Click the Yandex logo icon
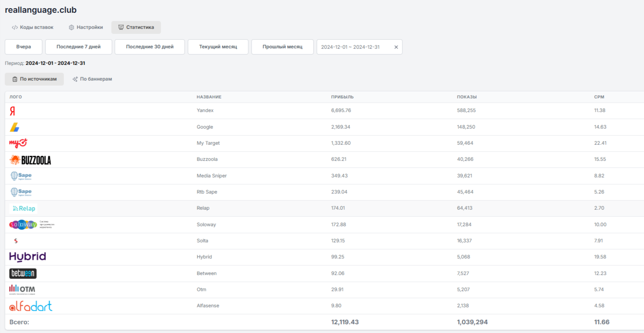The image size is (644, 333). [x=12, y=111]
